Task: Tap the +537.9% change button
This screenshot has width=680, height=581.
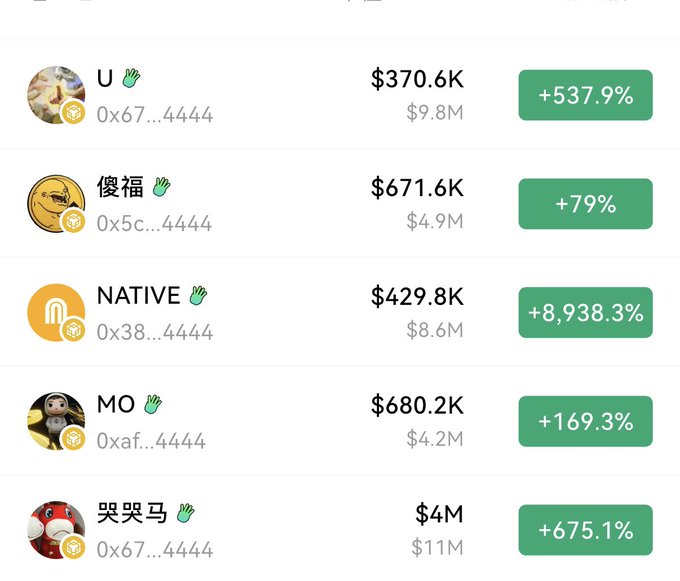Action: click(585, 96)
